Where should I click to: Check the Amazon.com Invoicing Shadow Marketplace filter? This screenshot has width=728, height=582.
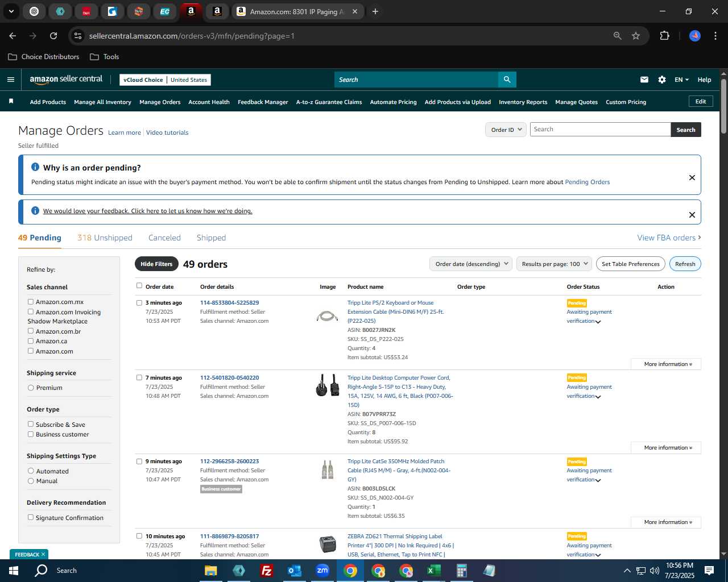pos(31,311)
